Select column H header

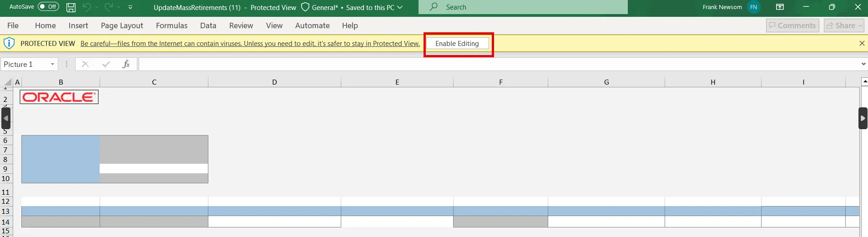713,82
